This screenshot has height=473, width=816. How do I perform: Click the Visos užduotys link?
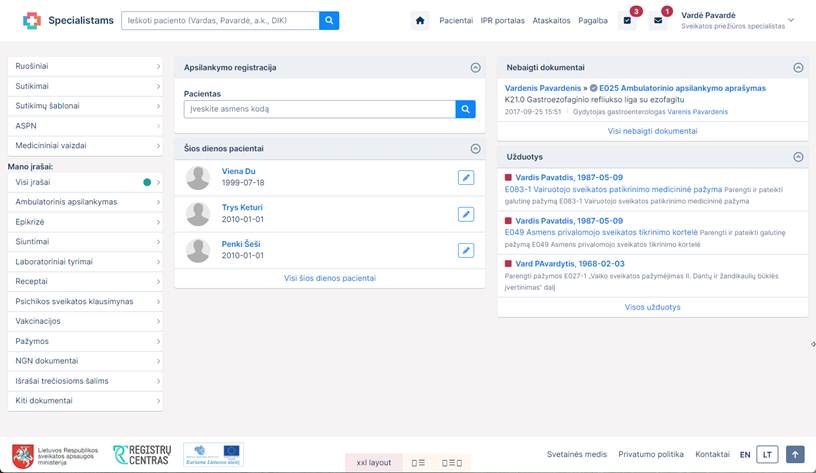click(652, 307)
